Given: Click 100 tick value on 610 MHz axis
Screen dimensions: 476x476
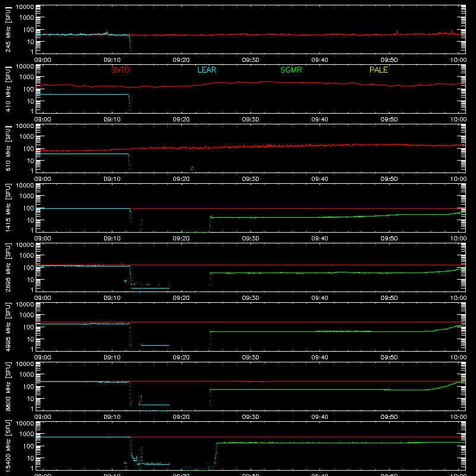Looking at the screenshot, I should click(29, 149).
